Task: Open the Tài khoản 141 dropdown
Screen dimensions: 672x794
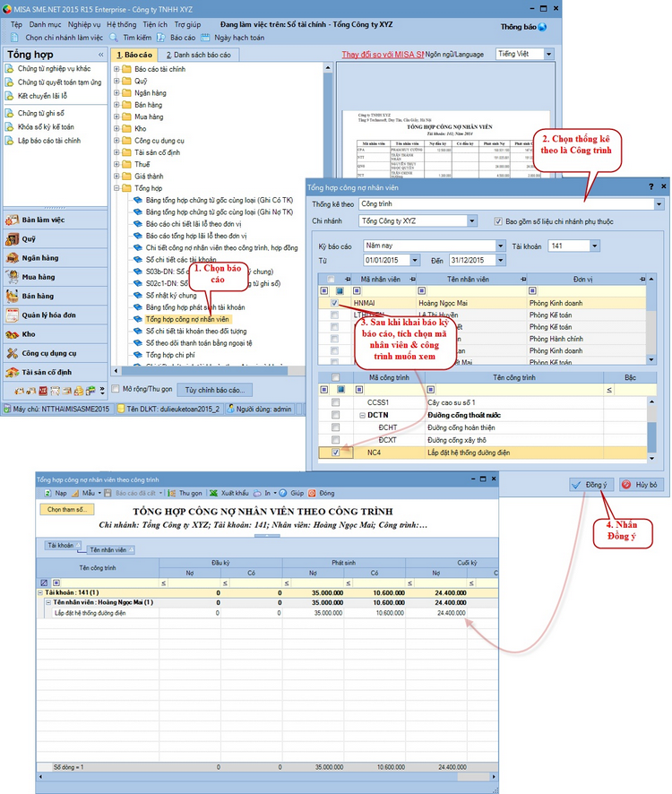Action: tap(595, 246)
